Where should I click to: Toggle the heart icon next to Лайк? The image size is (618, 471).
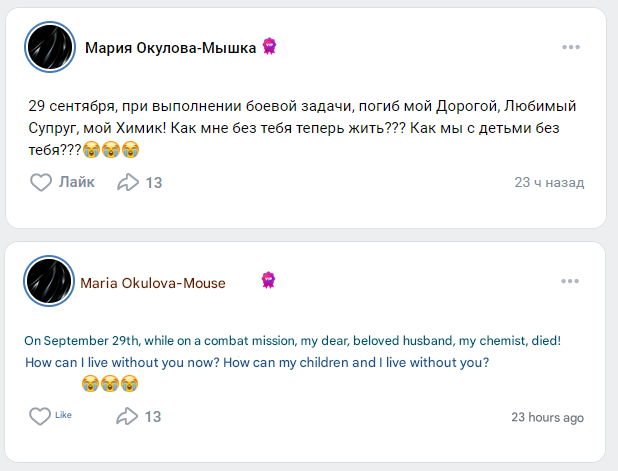(41, 182)
